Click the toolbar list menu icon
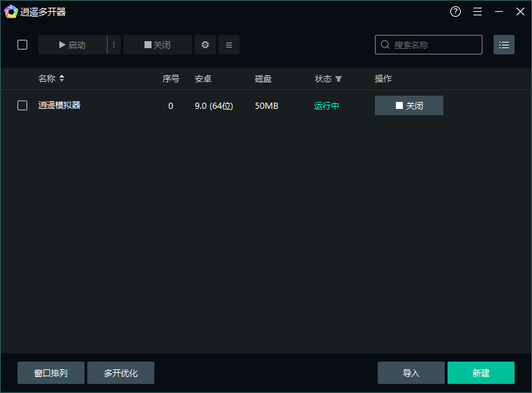Viewport: 532px width, 393px height. [229, 45]
